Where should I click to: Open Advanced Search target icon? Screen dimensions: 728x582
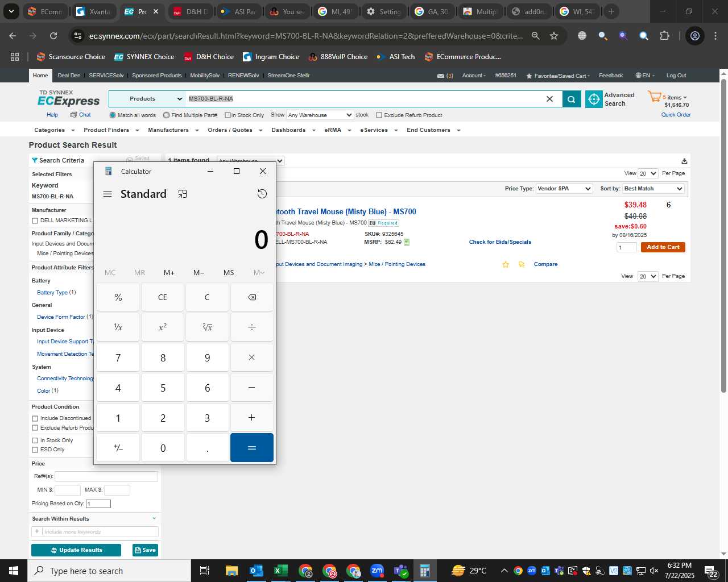coord(594,99)
